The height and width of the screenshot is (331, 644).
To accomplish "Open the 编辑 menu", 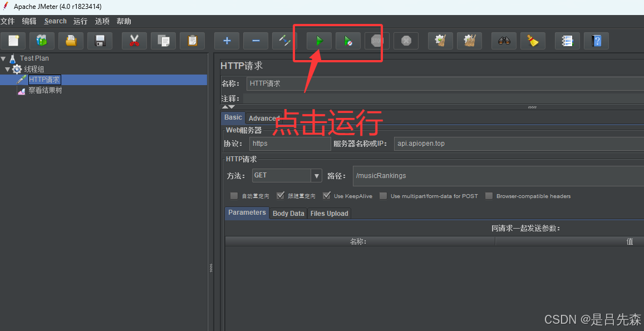I will pyautogui.click(x=29, y=21).
